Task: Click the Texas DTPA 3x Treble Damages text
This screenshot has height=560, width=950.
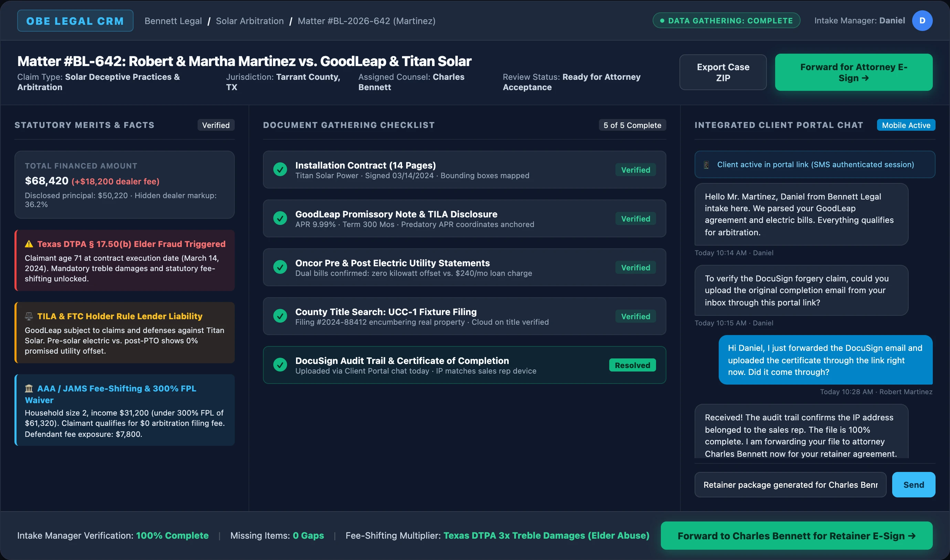Action: [546, 536]
